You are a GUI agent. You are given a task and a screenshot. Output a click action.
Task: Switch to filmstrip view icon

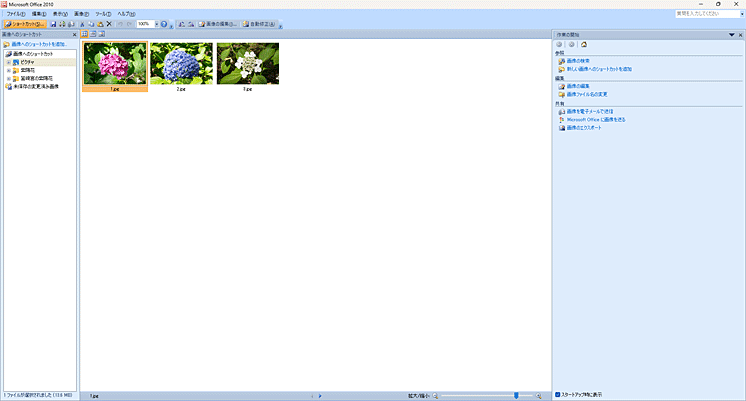[92, 34]
